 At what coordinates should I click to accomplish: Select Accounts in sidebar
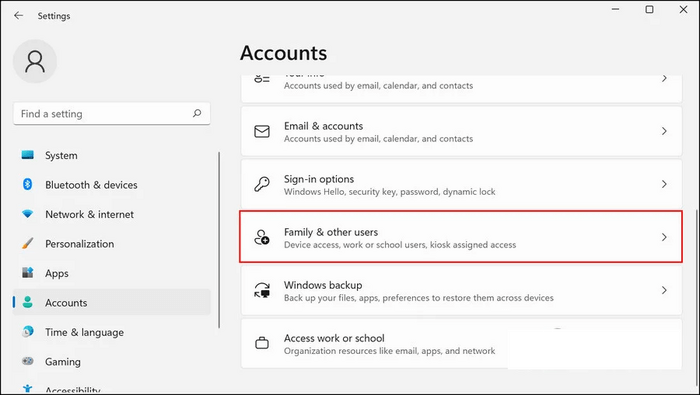coord(112,303)
